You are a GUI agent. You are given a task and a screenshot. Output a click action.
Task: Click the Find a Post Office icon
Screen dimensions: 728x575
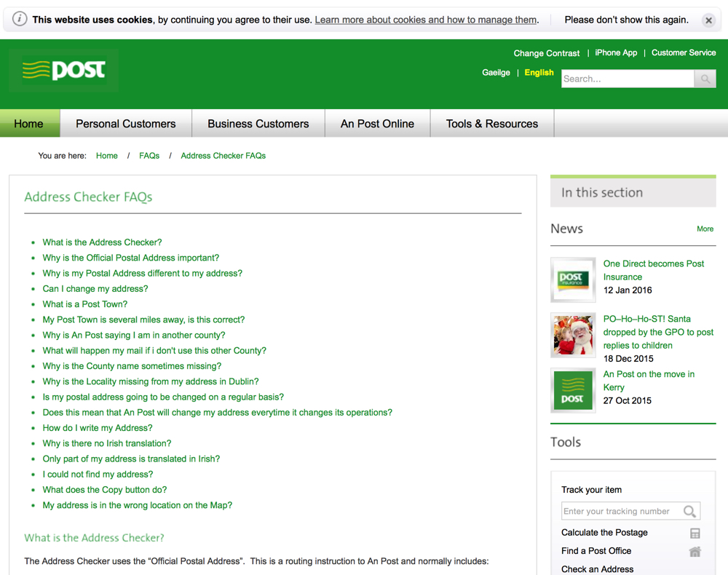(695, 552)
